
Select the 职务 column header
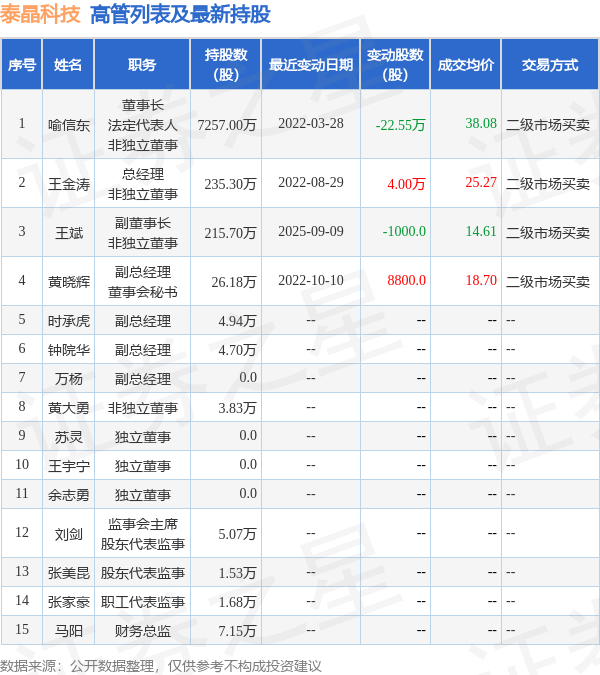click(142, 65)
